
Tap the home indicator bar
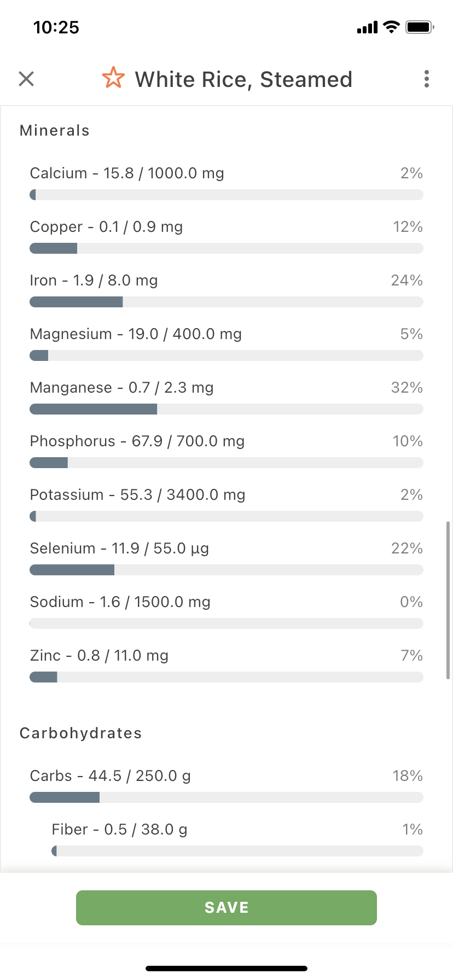click(226, 969)
